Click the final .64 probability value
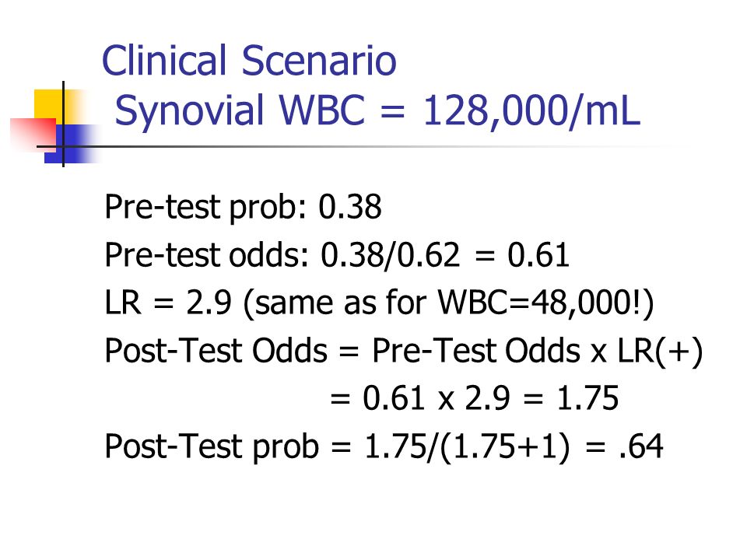 pos(640,446)
